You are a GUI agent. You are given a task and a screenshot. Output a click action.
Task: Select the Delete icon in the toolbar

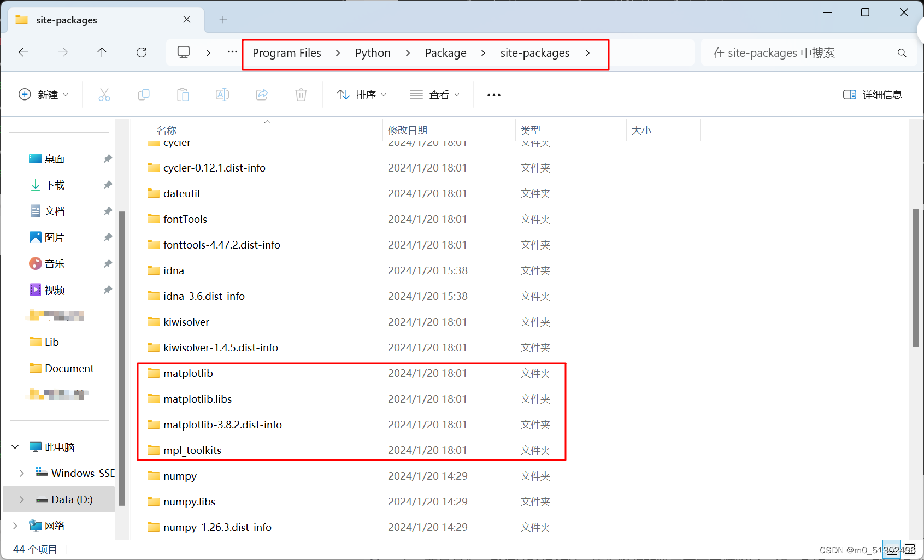(301, 94)
